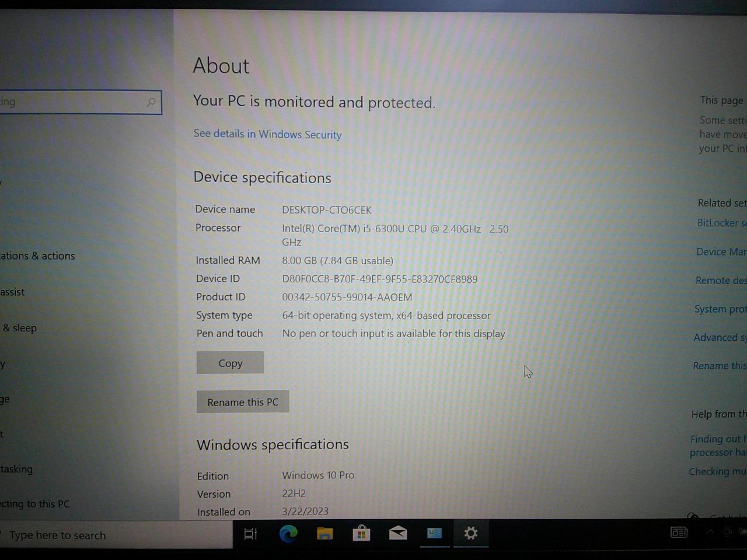The width and height of the screenshot is (747, 560).
Task: Click the About page heading
Action: pos(221,65)
